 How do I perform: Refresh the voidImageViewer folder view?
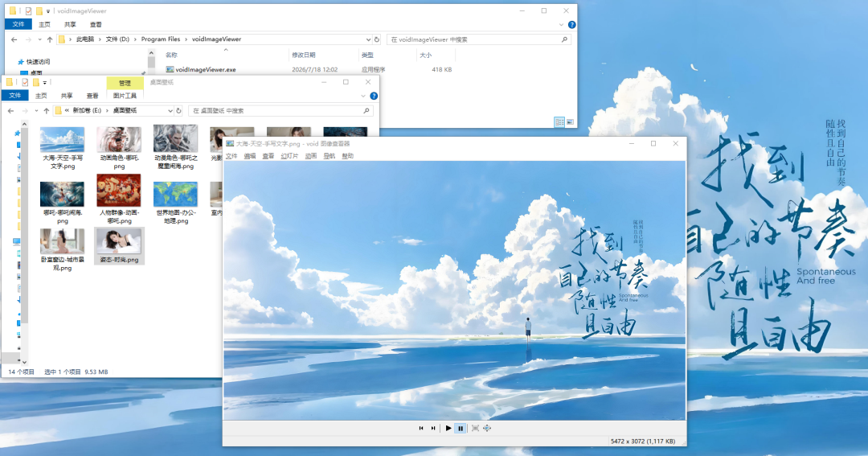[x=377, y=39]
